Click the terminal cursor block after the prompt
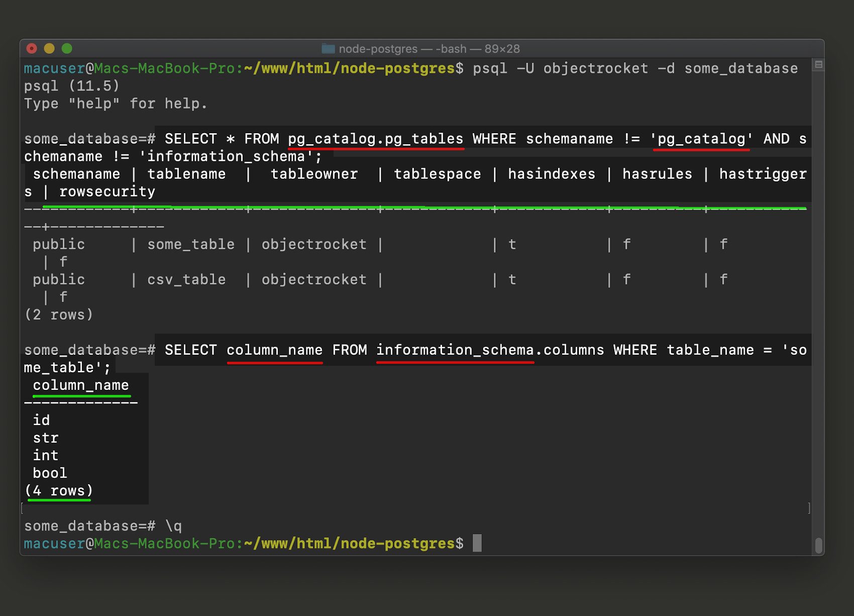This screenshot has width=854, height=616. [477, 543]
